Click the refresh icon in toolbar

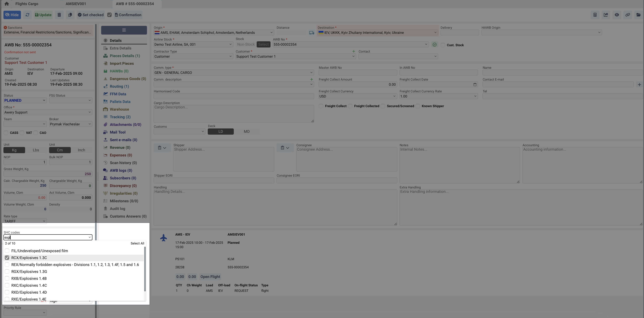(27, 15)
